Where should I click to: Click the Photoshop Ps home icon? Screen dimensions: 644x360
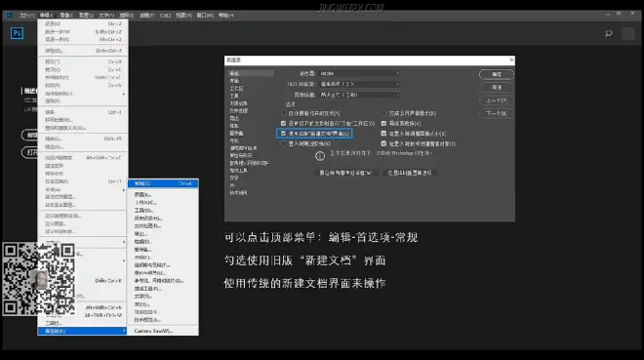[17, 33]
